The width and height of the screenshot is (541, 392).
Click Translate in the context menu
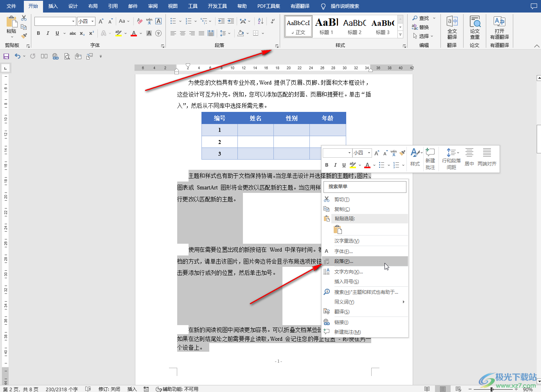point(365,312)
